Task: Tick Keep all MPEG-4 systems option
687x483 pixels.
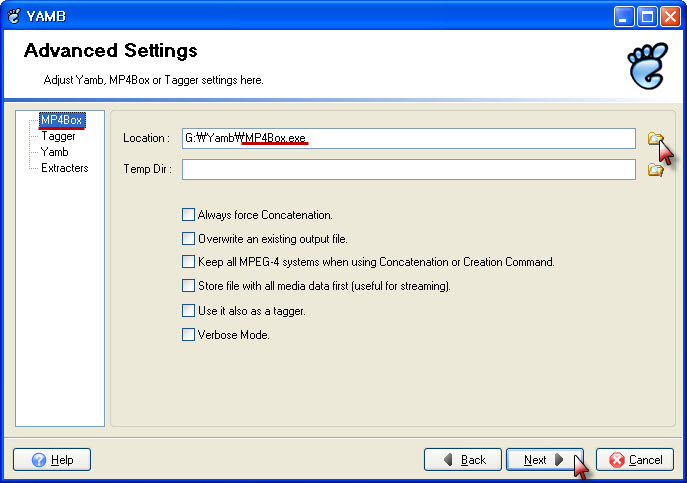Action: click(188, 262)
